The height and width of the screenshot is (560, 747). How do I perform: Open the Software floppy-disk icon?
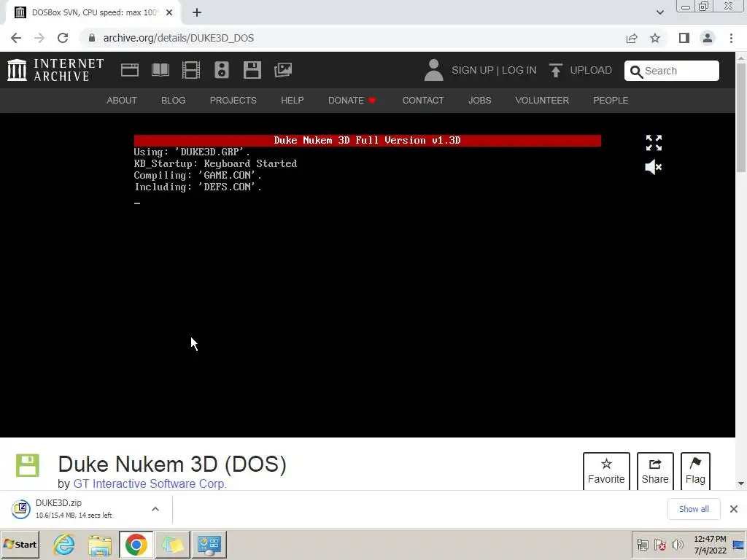(252, 70)
